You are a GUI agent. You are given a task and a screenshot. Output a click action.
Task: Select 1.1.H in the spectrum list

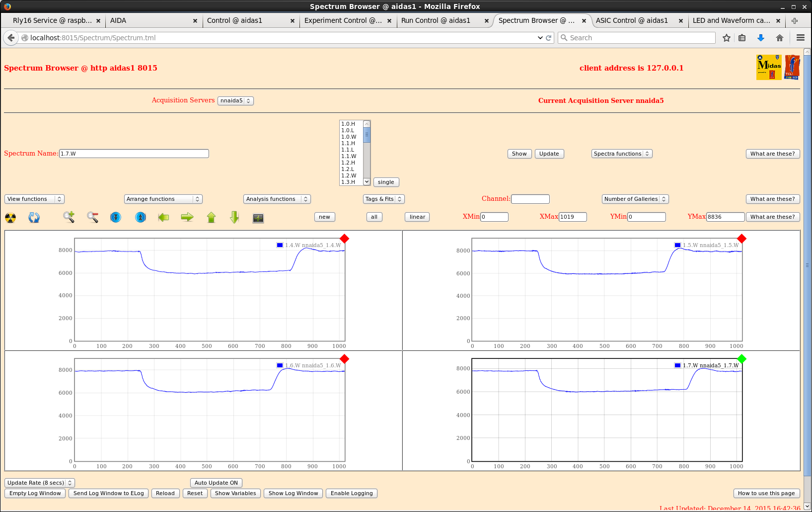click(x=352, y=143)
